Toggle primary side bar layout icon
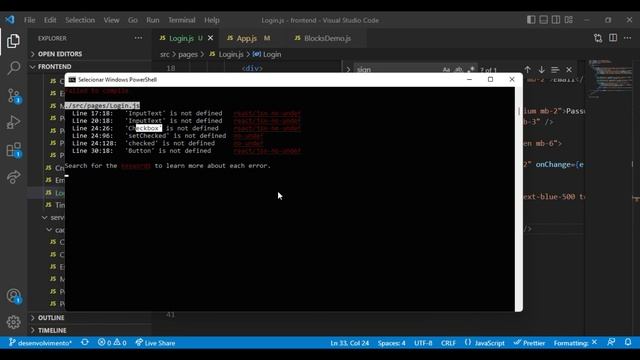The width and height of the screenshot is (640, 360). tap(531, 20)
